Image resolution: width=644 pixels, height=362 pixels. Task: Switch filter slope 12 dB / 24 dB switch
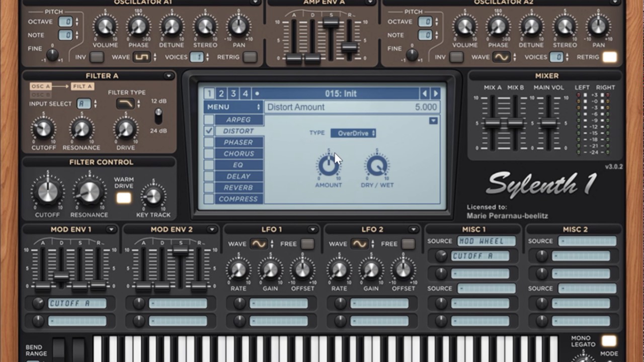[158, 116]
